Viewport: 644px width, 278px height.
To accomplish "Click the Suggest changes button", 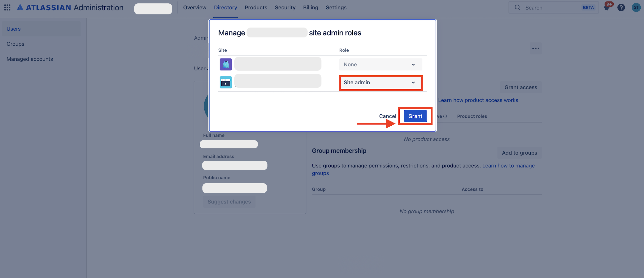I will point(229,202).
